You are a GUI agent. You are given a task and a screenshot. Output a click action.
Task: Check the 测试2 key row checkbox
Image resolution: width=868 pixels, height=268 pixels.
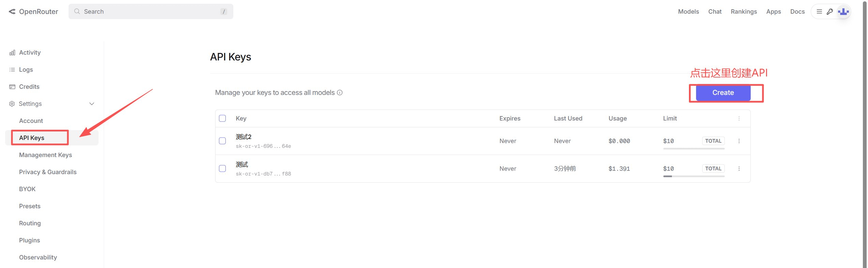(222, 141)
